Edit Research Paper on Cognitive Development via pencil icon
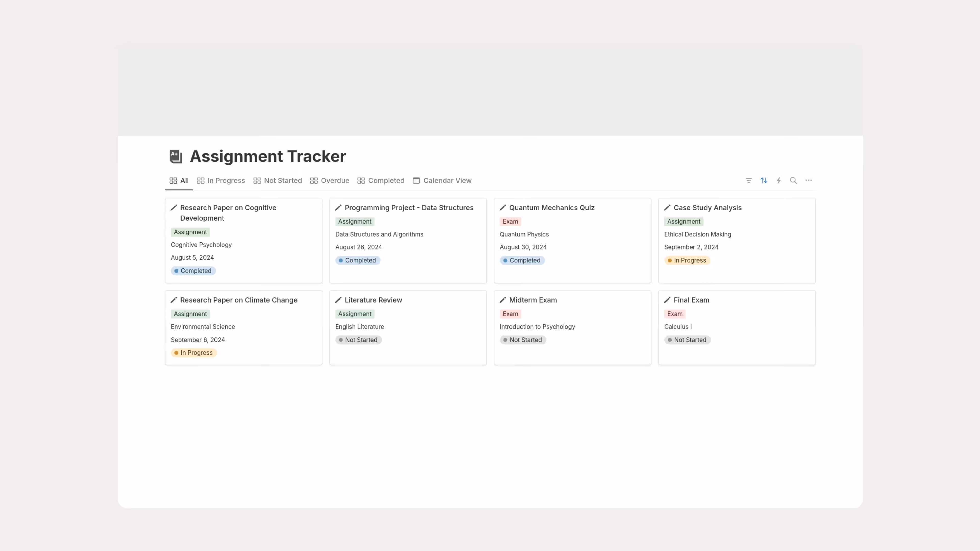980x551 pixels. click(x=174, y=208)
